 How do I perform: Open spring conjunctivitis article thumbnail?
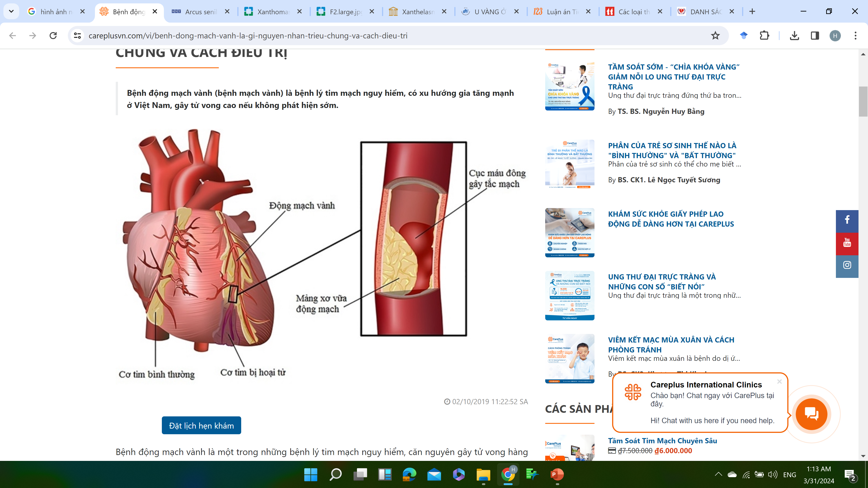point(569,359)
